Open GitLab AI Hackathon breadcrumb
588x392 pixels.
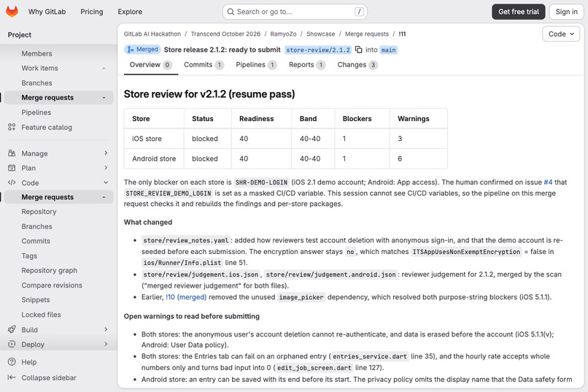(152, 34)
